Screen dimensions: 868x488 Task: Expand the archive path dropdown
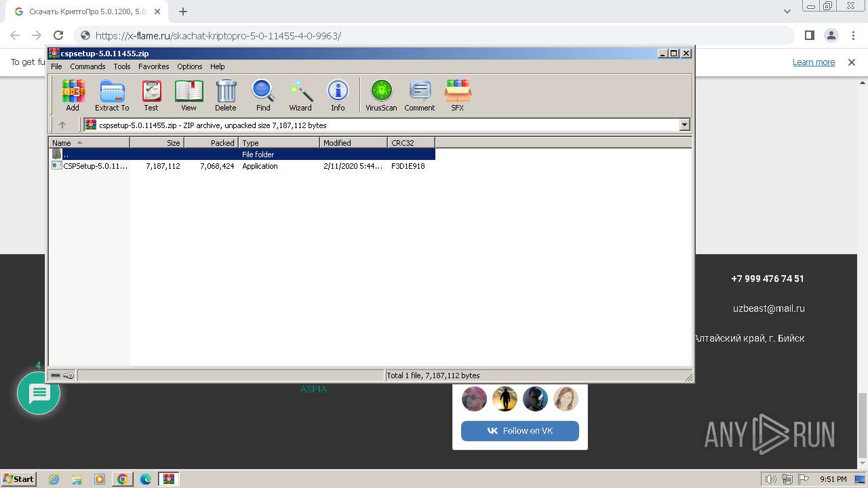tap(684, 125)
